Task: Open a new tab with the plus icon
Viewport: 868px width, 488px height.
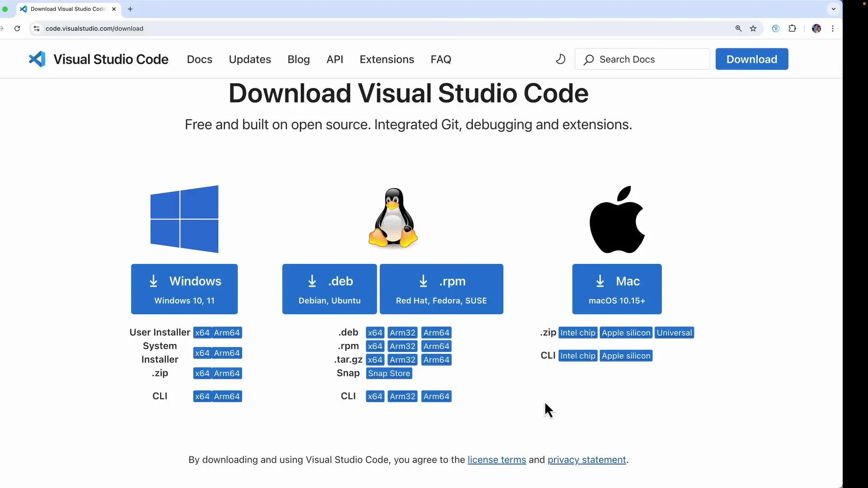Action: click(x=130, y=9)
